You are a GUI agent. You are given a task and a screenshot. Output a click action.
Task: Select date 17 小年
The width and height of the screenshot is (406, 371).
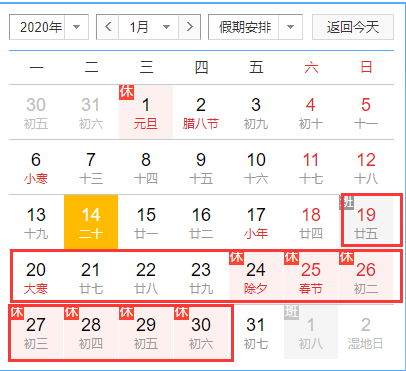(256, 222)
